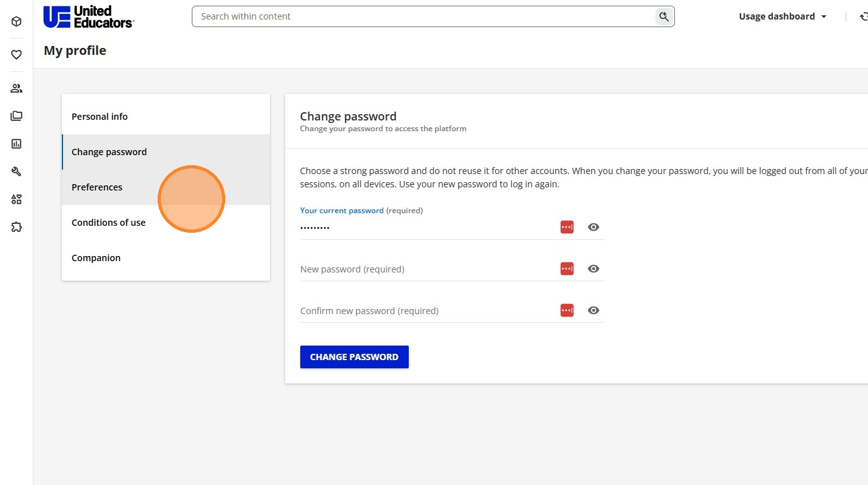The height and width of the screenshot is (485, 868).
Task: Click the password manager icon in current password field
Action: click(567, 227)
